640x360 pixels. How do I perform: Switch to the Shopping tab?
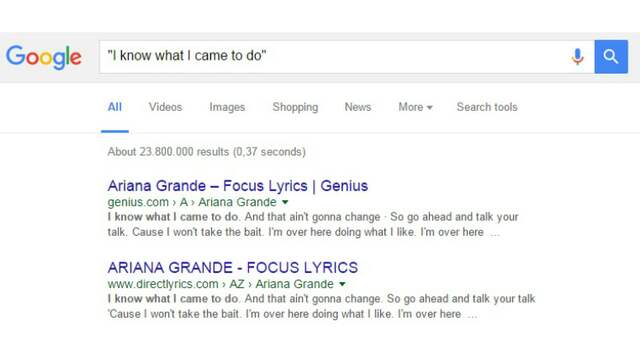[295, 107]
